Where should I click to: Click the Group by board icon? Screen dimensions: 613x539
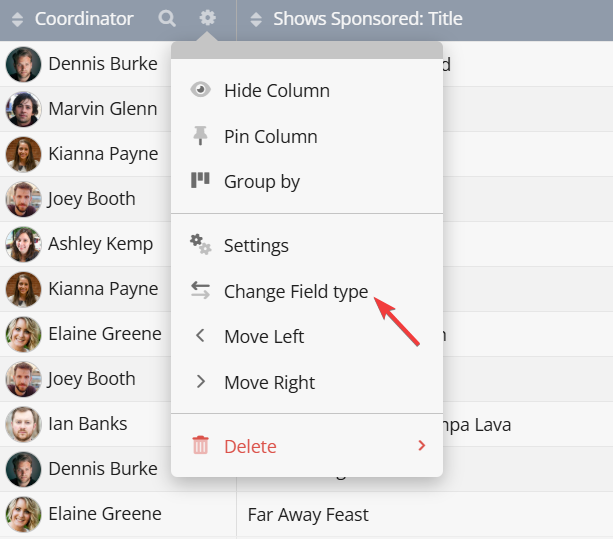[x=201, y=181]
